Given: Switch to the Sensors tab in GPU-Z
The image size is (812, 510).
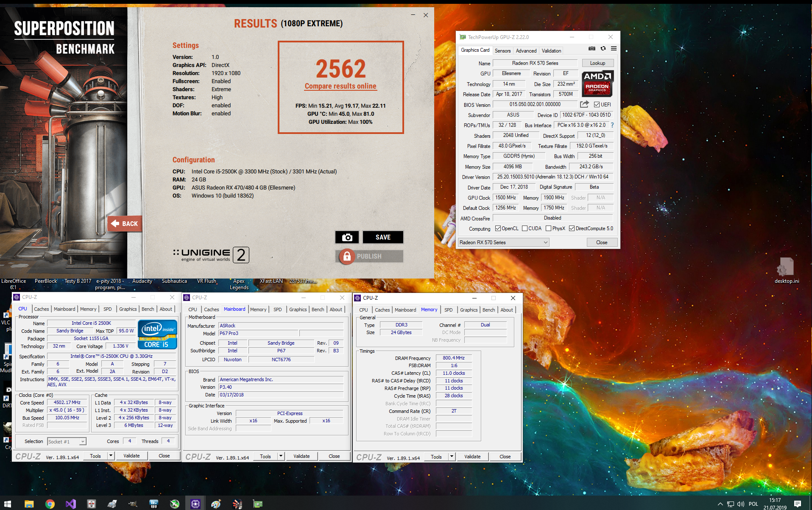Looking at the screenshot, I should coord(502,50).
